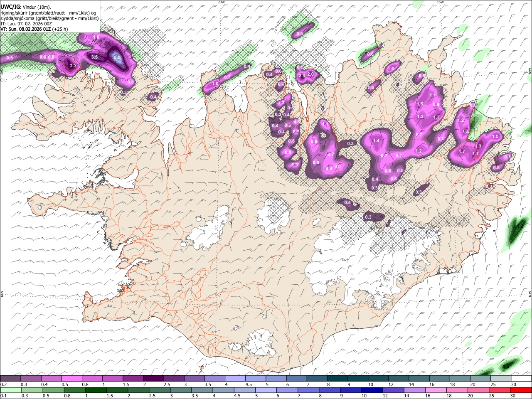Pick lower legend swatch between 7 and 8

pyautogui.click(x=308, y=390)
